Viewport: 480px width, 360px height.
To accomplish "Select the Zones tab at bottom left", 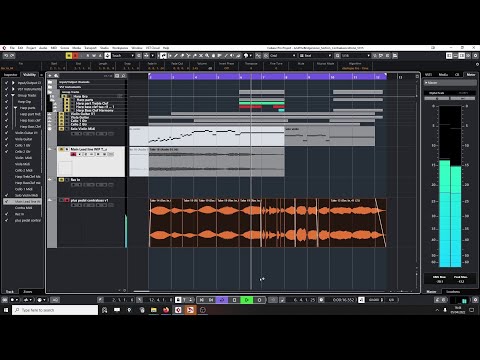I will (x=28, y=292).
